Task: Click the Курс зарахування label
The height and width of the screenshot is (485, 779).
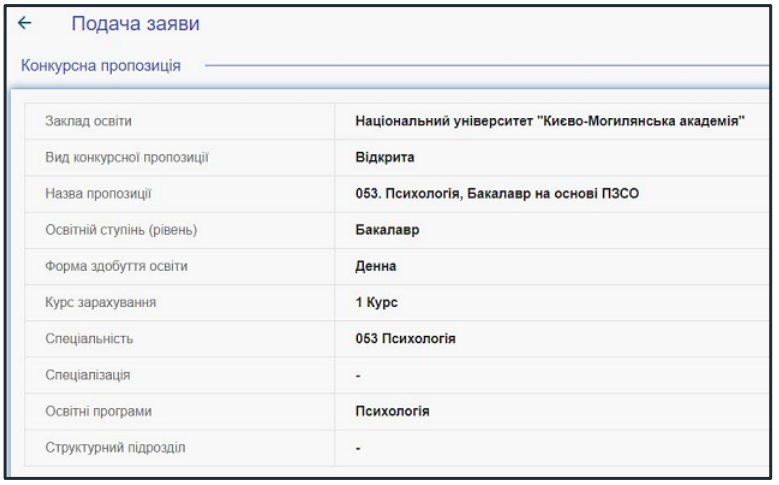Action: [x=100, y=303]
